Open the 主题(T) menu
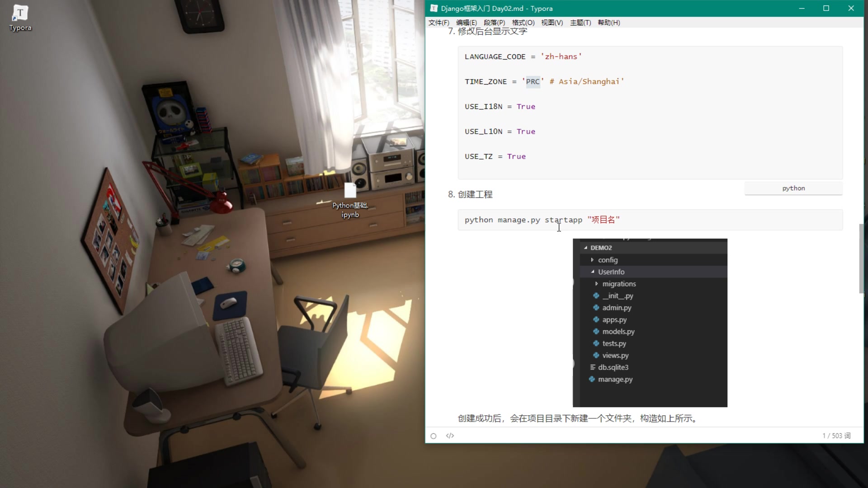868x488 pixels. click(x=580, y=23)
